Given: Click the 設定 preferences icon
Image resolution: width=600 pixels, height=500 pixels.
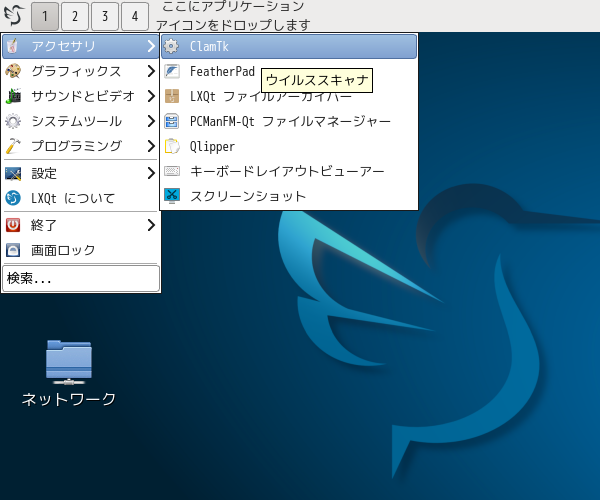Looking at the screenshot, I should coord(13,174).
